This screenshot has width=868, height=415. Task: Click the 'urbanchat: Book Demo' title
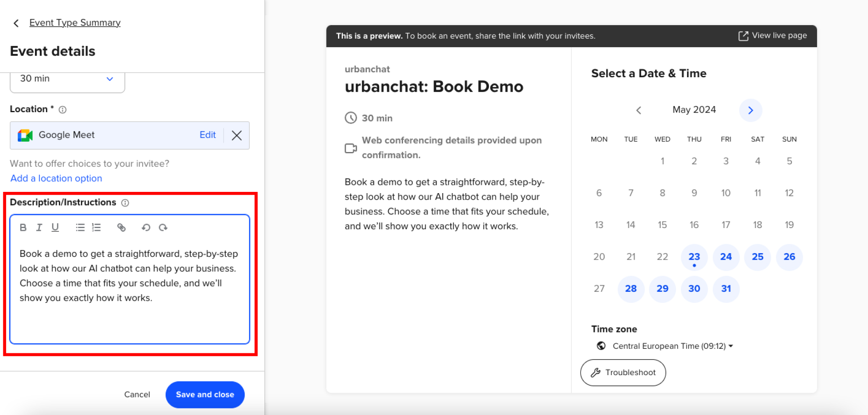(x=434, y=87)
